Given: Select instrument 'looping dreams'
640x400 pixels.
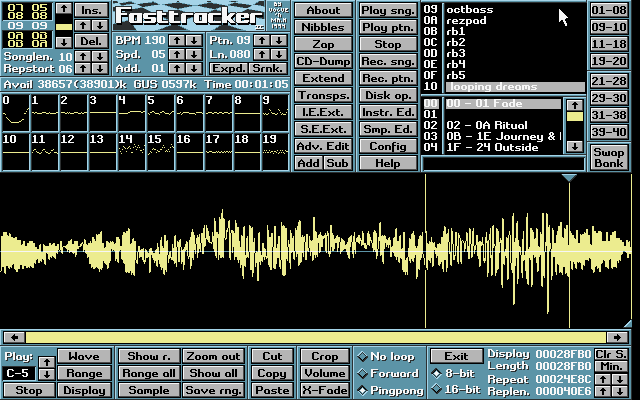Looking at the screenshot, I should tap(515, 87).
